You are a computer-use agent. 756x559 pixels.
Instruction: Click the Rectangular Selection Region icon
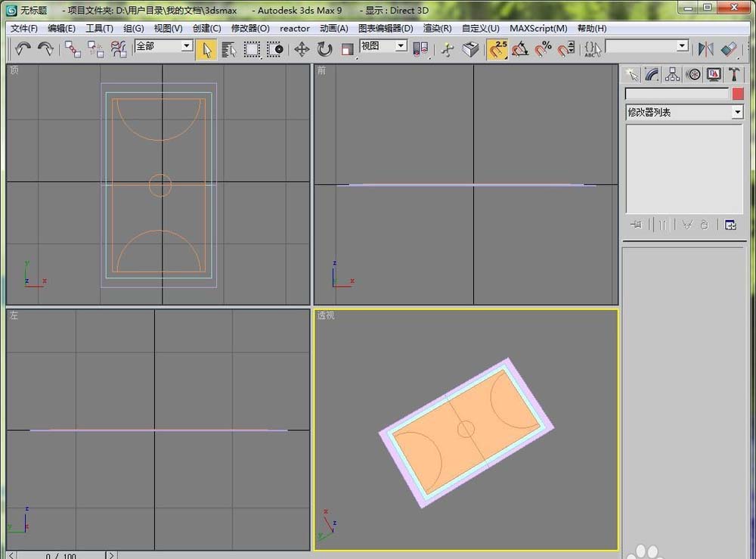tap(252, 49)
